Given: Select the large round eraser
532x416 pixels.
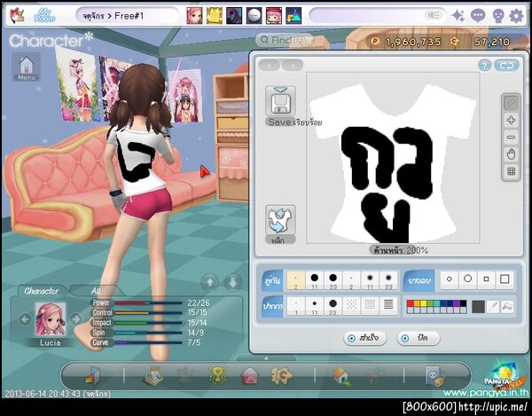Looking at the screenshot, I should (467, 279).
